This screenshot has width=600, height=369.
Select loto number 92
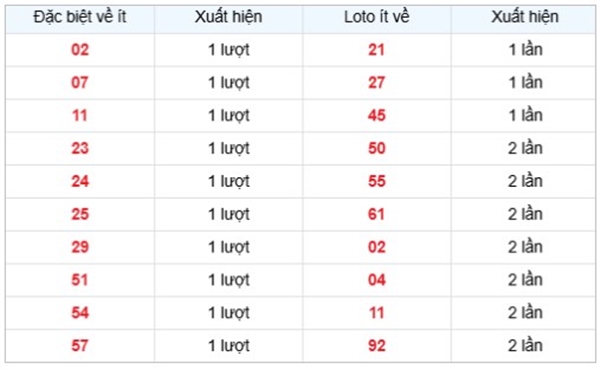click(377, 346)
